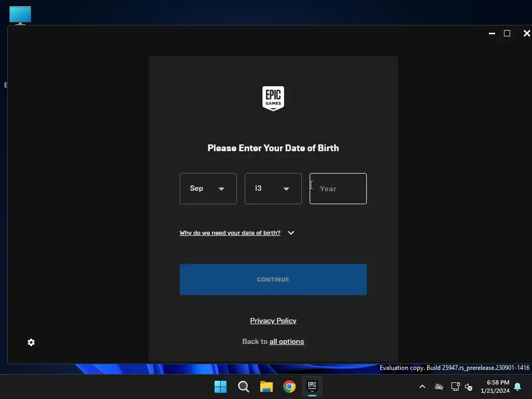Image resolution: width=532 pixels, height=399 pixels.
Task: Click the OneDrive cloud tray icon
Action: click(x=438, y=387)
